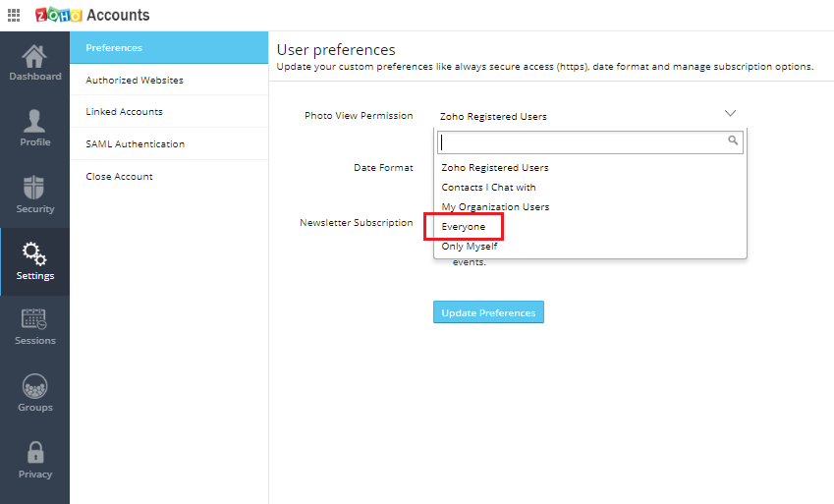This screenshot has width=834, height=504.
Task: Select Only Myself option
Action: pyautogui.click(x=470, y=247)
